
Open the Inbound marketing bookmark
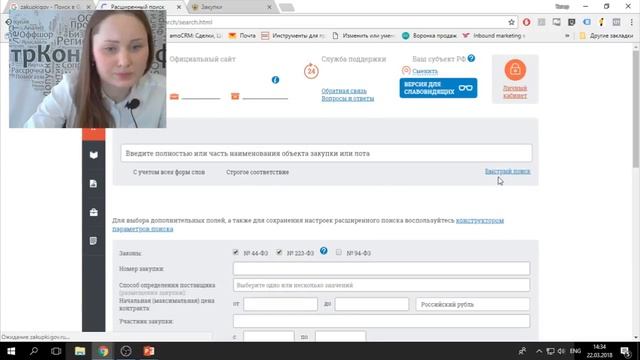click(x=493, y=36)
